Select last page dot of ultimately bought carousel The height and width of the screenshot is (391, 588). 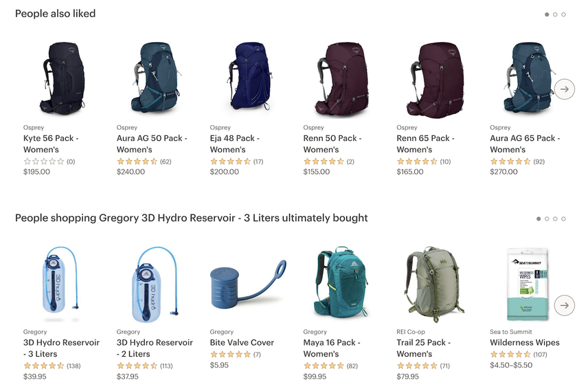[564, 219]
